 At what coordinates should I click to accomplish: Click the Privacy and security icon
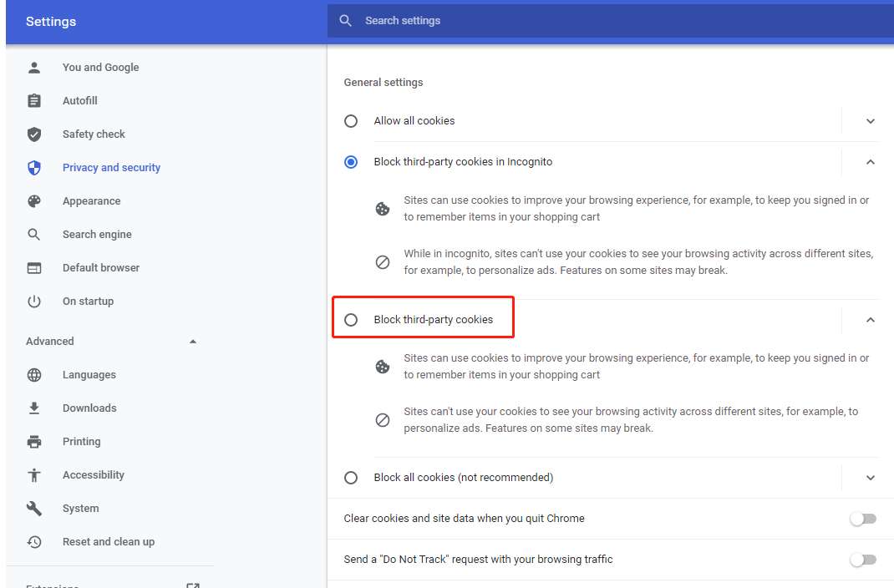34,167
